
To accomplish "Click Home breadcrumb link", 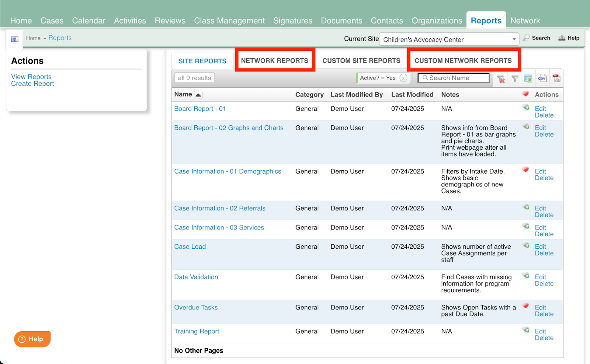I will pos(33,38).
